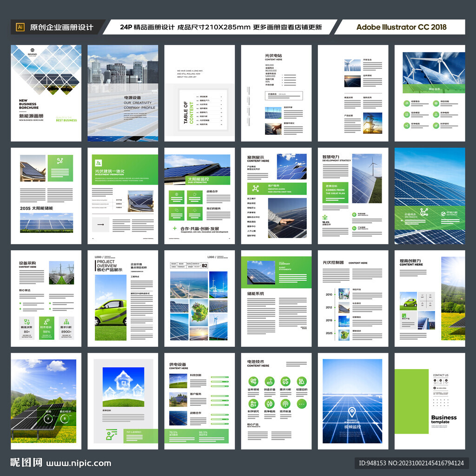Open the 视频监控 solar panel page
This screenshot has height=476, width=476.
coord(353,401)
